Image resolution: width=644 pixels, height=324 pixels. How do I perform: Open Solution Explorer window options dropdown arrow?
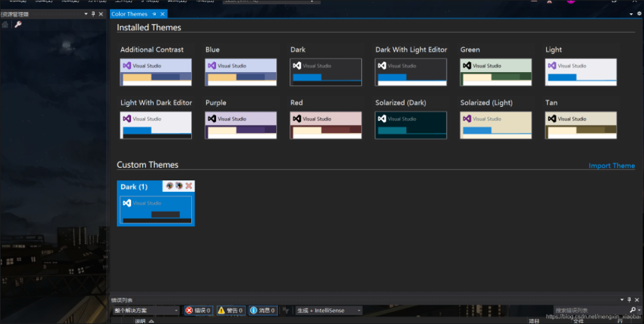[86, 14]
